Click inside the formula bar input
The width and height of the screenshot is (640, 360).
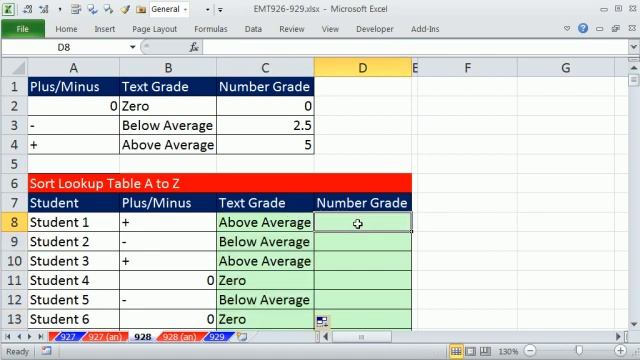[416, 47]
